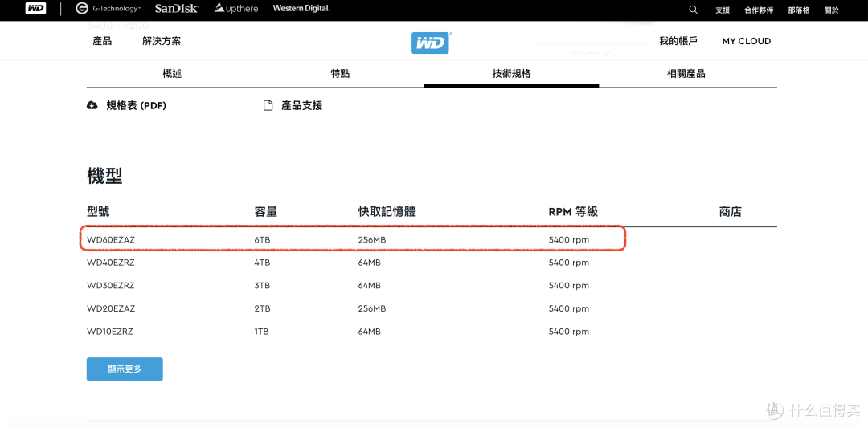Switch to the 概述 tab

point(172,74)
